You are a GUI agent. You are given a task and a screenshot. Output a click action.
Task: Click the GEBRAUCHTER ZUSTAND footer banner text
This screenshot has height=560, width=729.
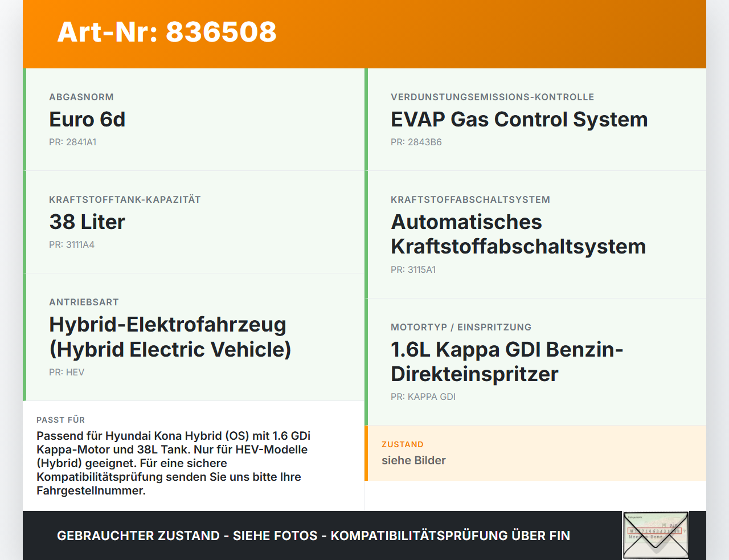(x=313, y=536)
